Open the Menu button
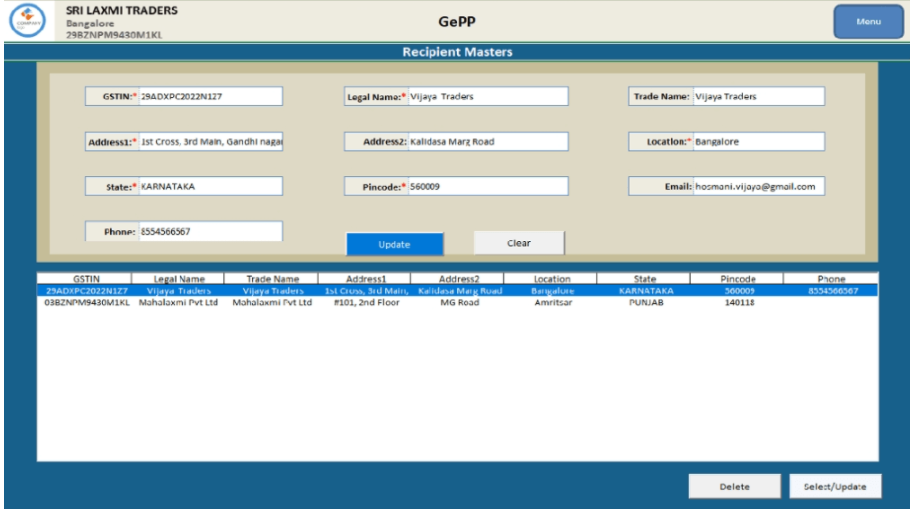Viewport: 914px width, 511px height. tap(868, 22)
